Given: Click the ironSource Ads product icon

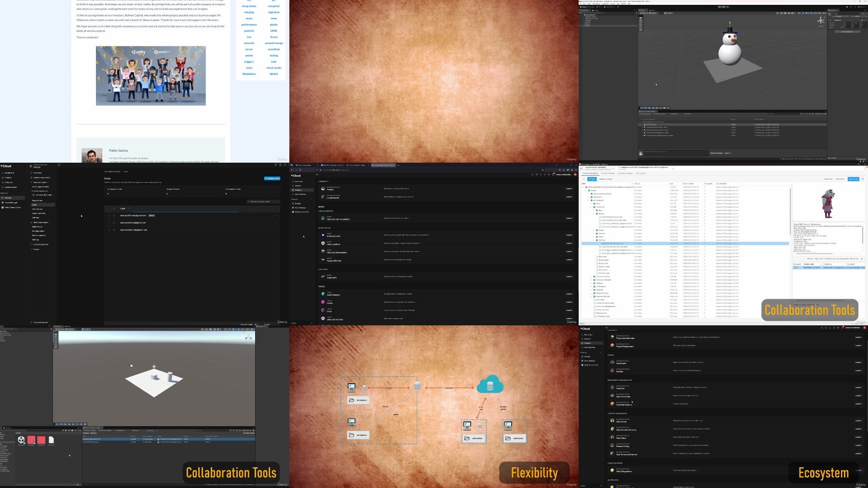Looking at the screenshot, I should pos(323,235).
